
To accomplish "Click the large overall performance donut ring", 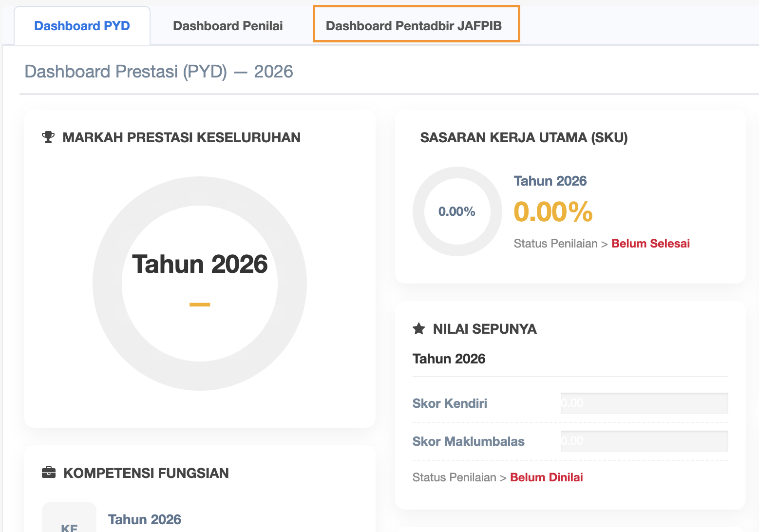I will tap(107, 284).
